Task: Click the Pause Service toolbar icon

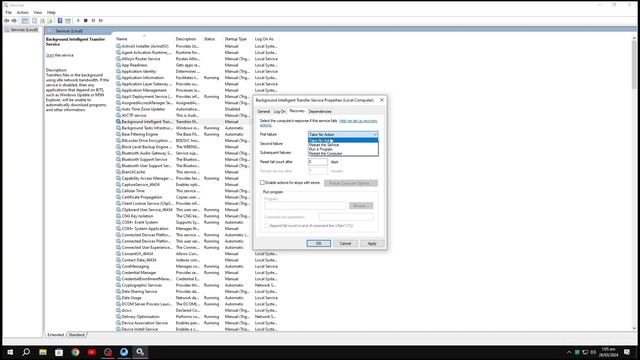Action: click(x=93, y=20)
